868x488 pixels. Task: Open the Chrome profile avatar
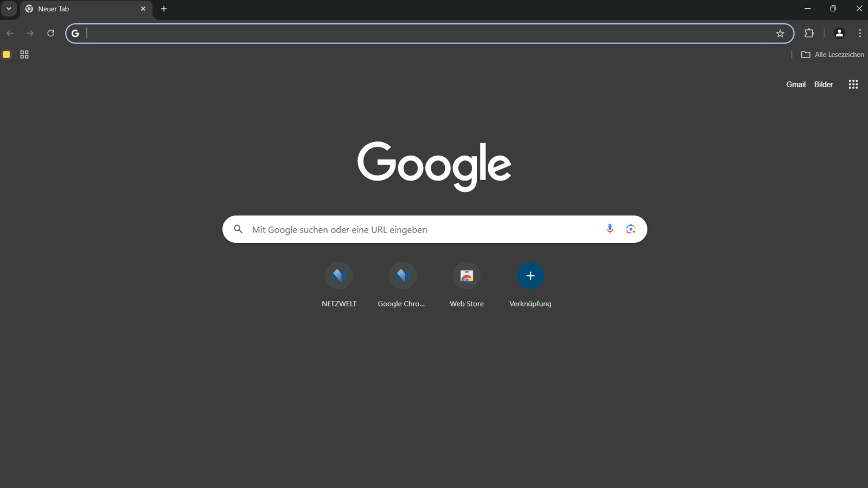coord(839,33)
